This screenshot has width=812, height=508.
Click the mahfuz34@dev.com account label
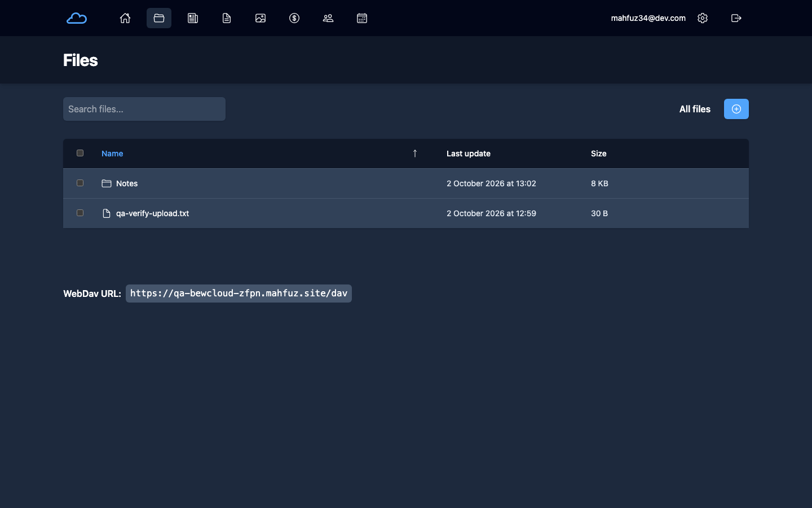[648, 18]
